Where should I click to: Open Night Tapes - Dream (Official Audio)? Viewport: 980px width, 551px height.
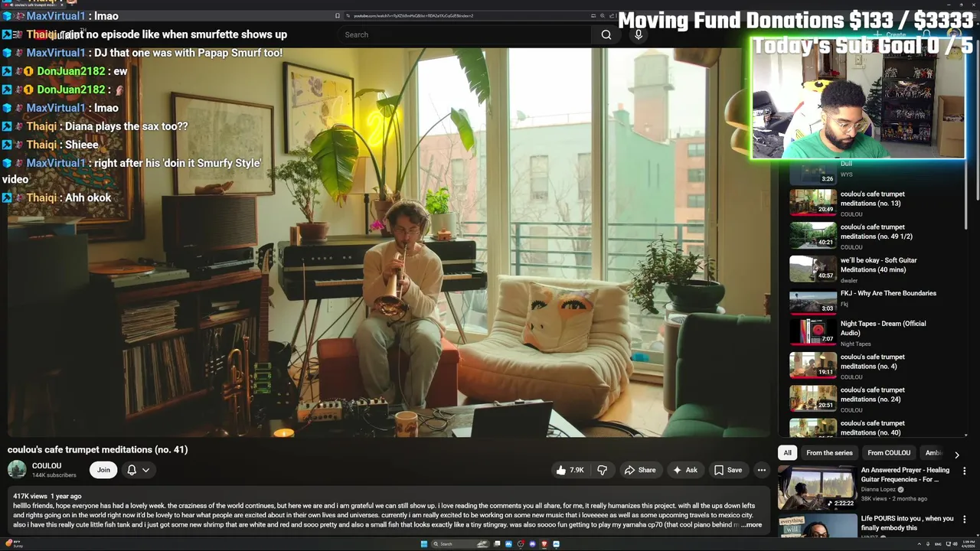tap(883, 328)
